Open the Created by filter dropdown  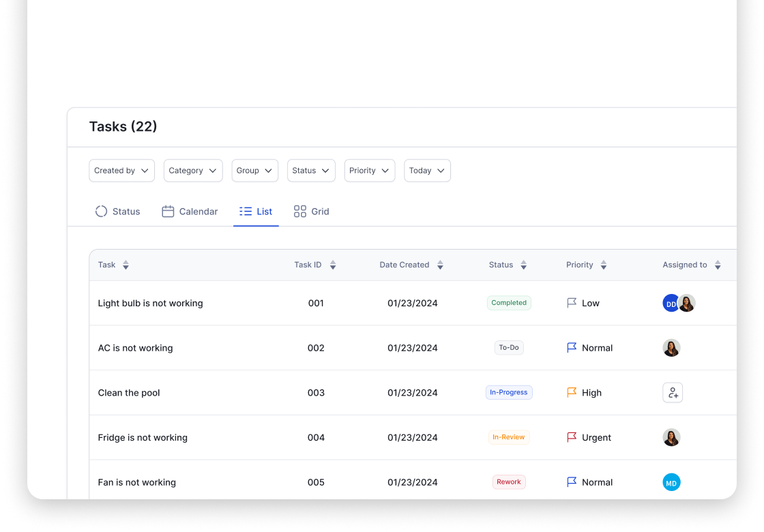coord(121,171)
